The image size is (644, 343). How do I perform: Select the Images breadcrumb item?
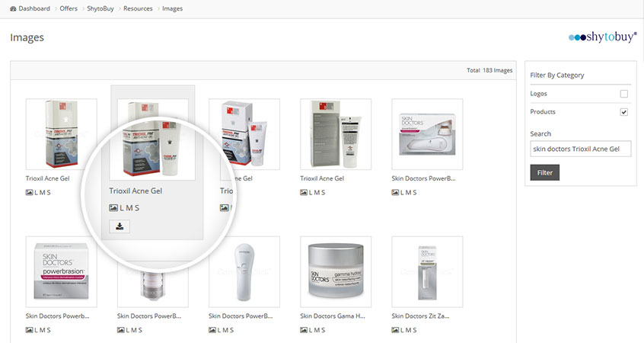[x=172, y=8]
